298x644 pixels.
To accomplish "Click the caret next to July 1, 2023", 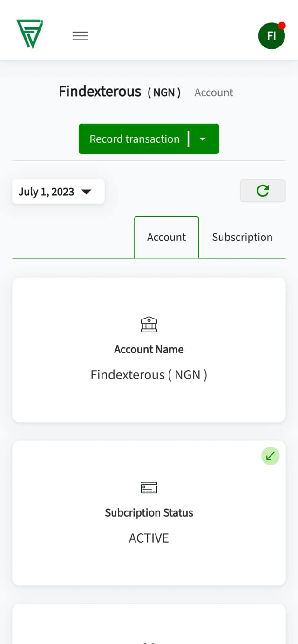I will click(86, 192).
